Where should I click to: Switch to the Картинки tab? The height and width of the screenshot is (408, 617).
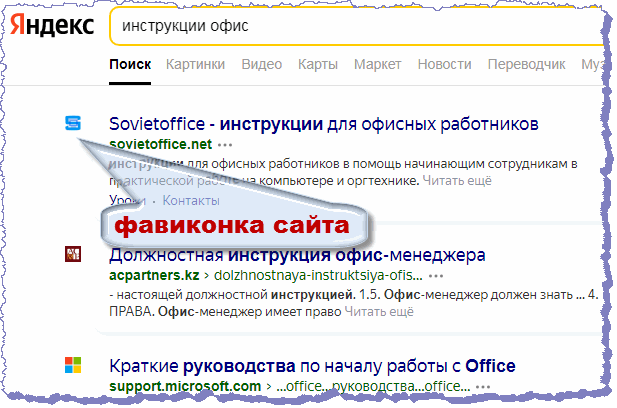[x=195, y=65]
